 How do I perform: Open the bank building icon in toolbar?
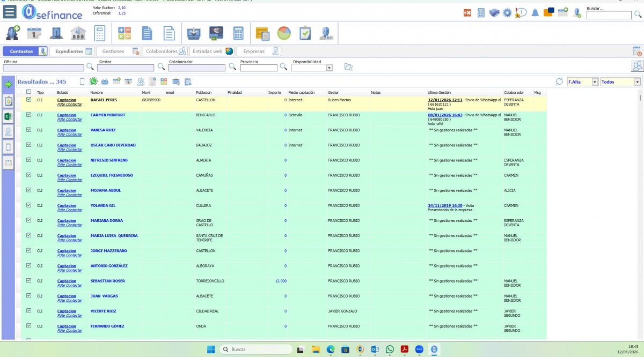(x=77, y=33)
